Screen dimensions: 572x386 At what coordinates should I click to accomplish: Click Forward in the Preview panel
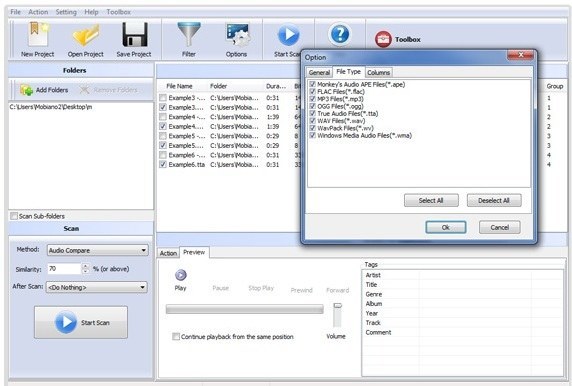click(x=337, y=290)
